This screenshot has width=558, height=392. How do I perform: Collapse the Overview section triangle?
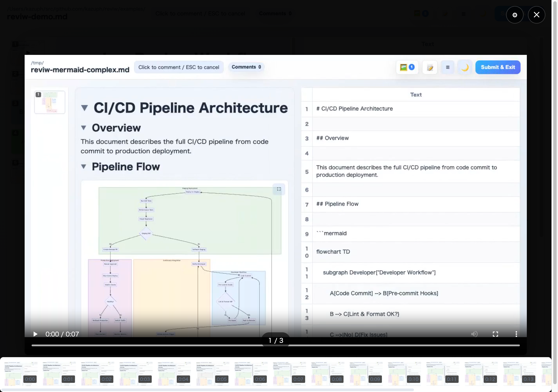[84, 128]
